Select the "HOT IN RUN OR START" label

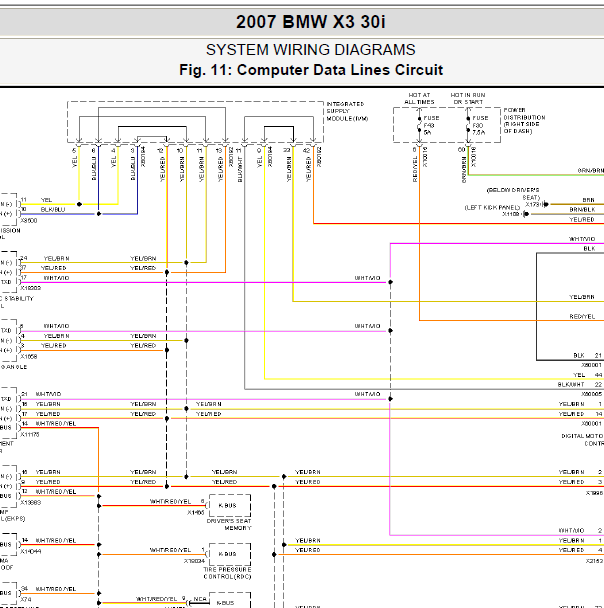(x=468, y=98)
